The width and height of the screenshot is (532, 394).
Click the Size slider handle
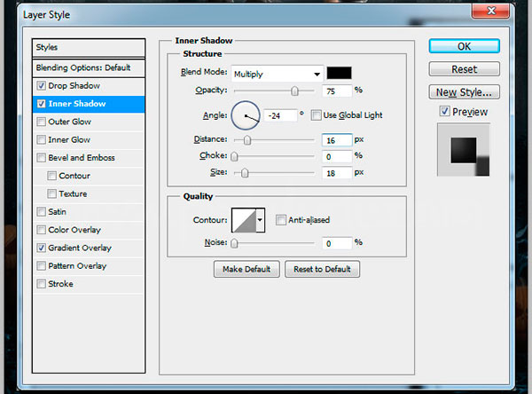click(245, 173)
